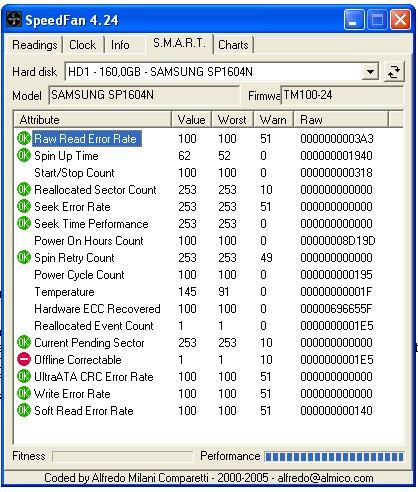418x492 pixels.
Task: Select the Offline Correctable row
Action: tap(209, 359)
